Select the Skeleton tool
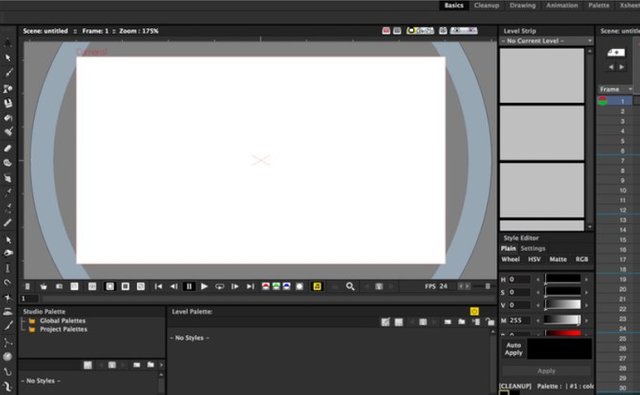The height and width of the screenshot is (395, 640). click(8, 343)
